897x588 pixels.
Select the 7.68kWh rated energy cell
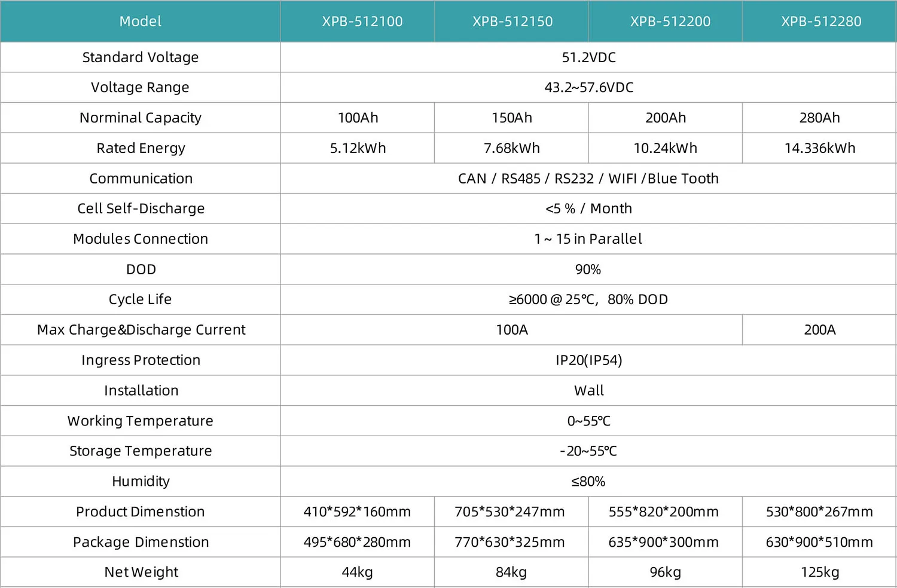[x=511, y=148]
